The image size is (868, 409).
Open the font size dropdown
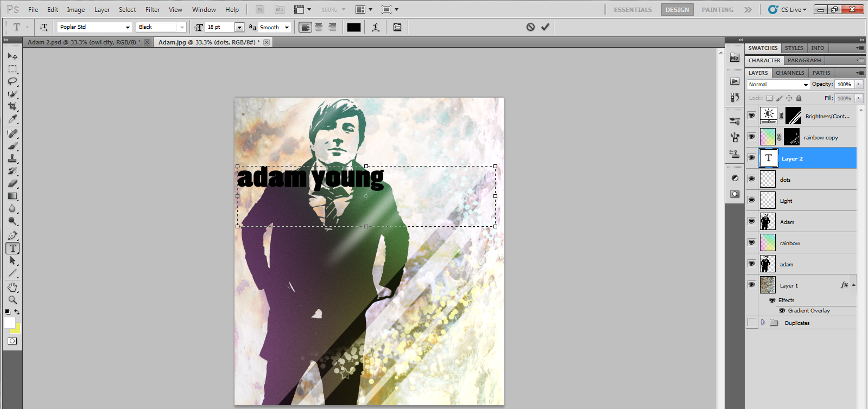pos(239,27)
